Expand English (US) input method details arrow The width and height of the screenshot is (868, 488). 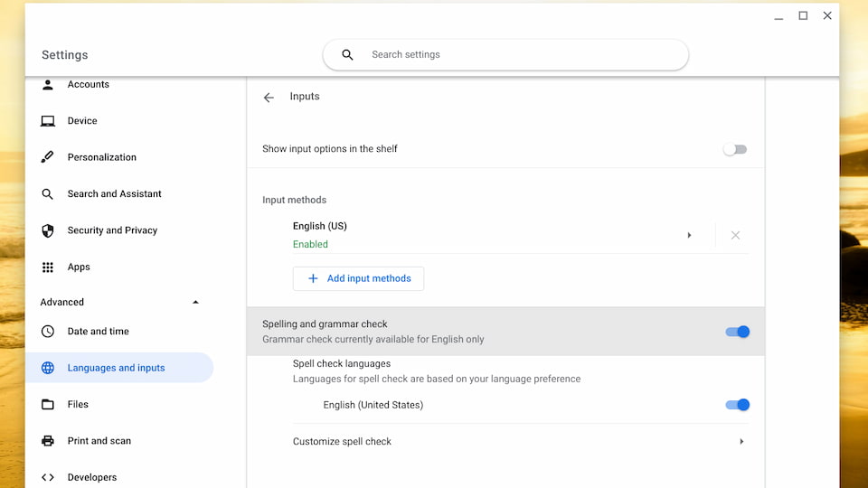click(689, 235)
